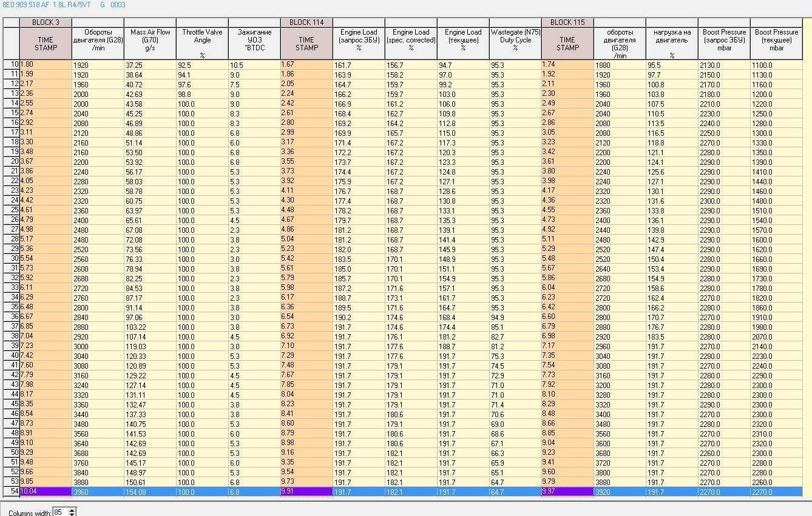812x516 pixels.
Task: Click the Engine Load (текущее) header
Action: pyautogui.click(x=463, y=43)
